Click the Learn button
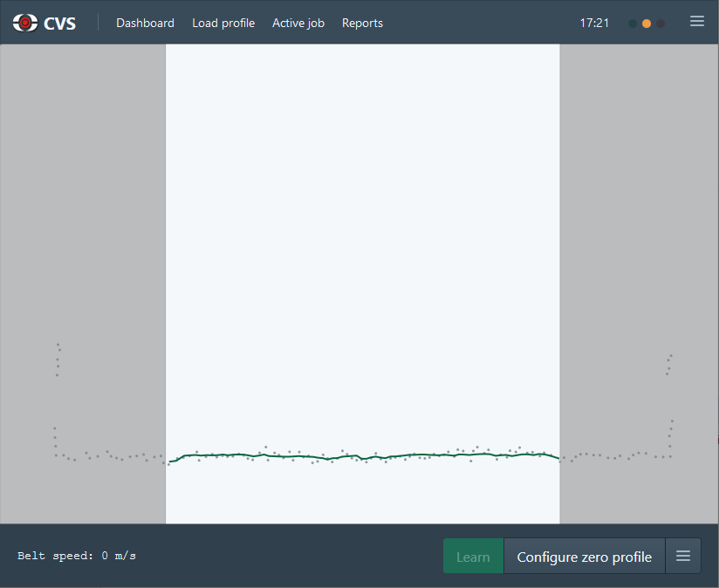 point(473,556)
